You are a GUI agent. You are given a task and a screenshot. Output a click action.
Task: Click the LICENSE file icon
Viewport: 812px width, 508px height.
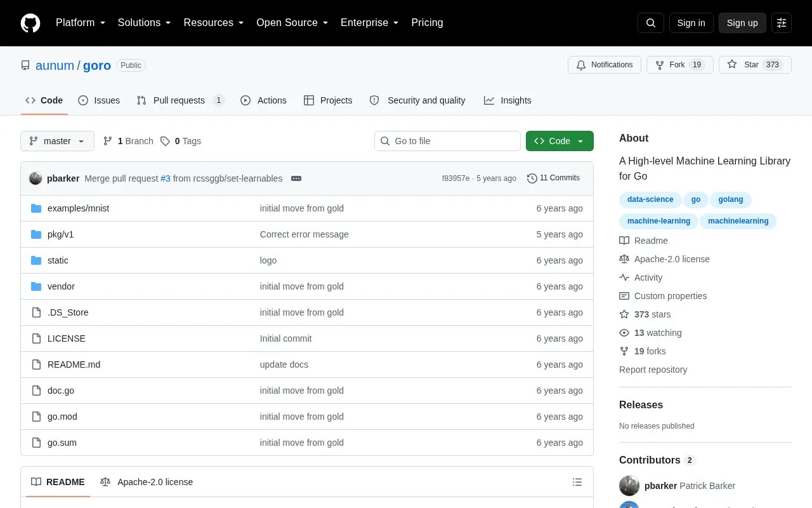pos(36,338)
